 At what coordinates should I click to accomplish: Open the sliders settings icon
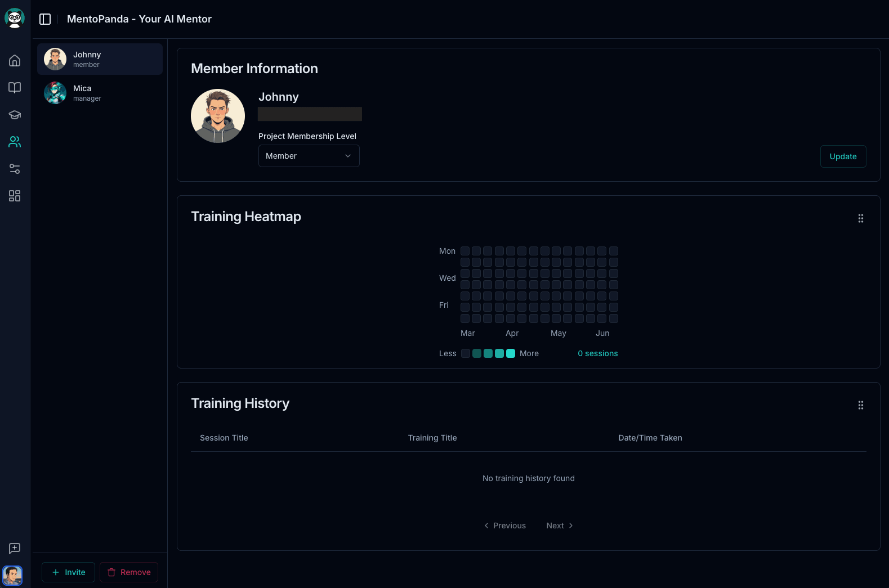tap(15, 169)
